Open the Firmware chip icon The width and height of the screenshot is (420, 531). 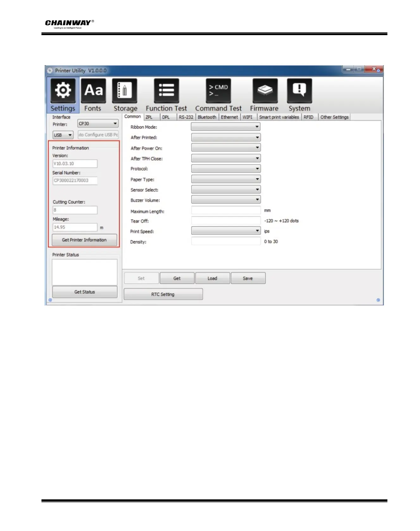pos(265,91)
